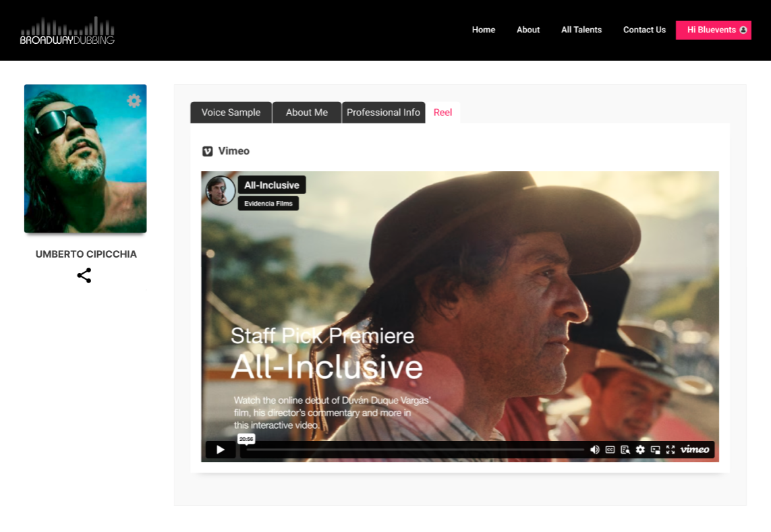Click the All-Inclusive video title badge
The width and height of the screenshot is (771, 532).
272,185
